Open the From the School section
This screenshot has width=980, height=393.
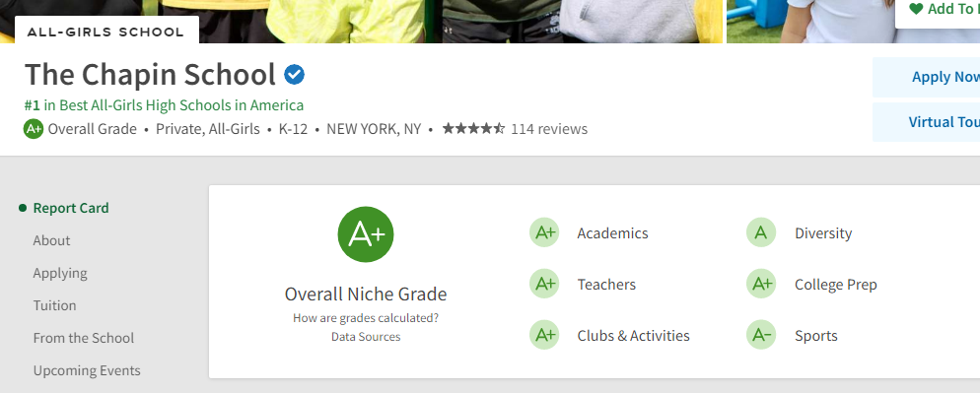(83, 338)
